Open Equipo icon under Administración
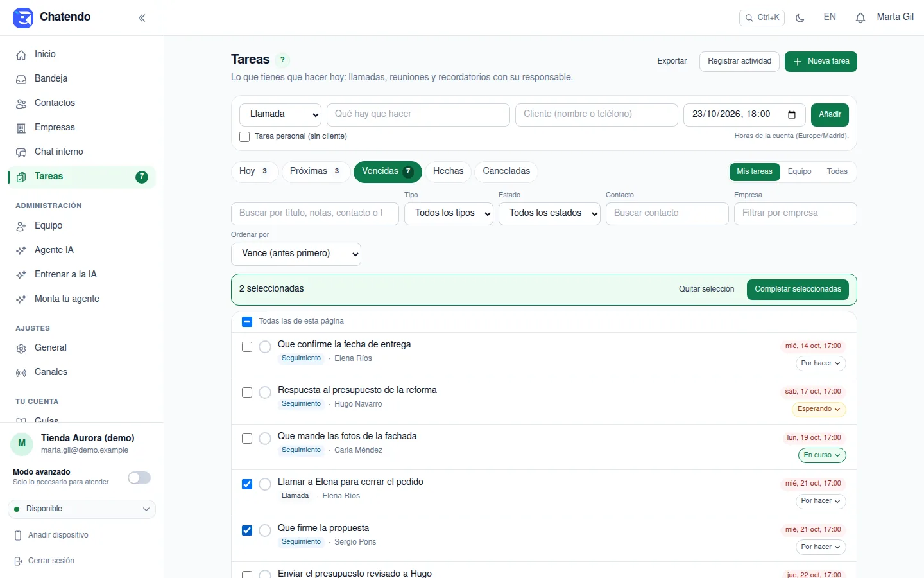The image size is (924, 578). [21, 226]
